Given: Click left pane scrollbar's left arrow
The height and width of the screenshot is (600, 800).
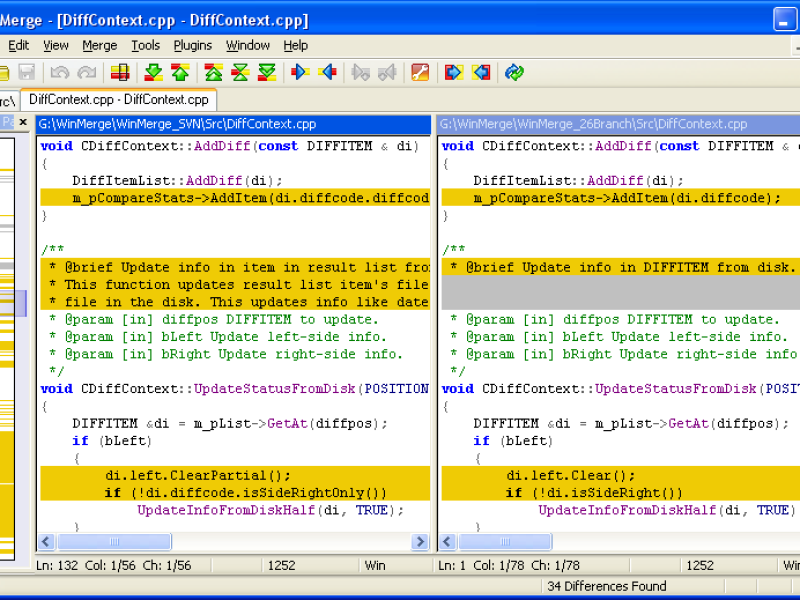Looking at the screenshot, I should [46, 541].
